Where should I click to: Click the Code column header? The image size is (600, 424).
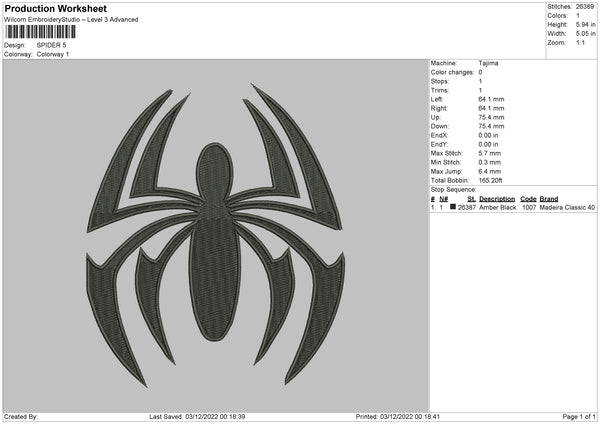point(529,199)
